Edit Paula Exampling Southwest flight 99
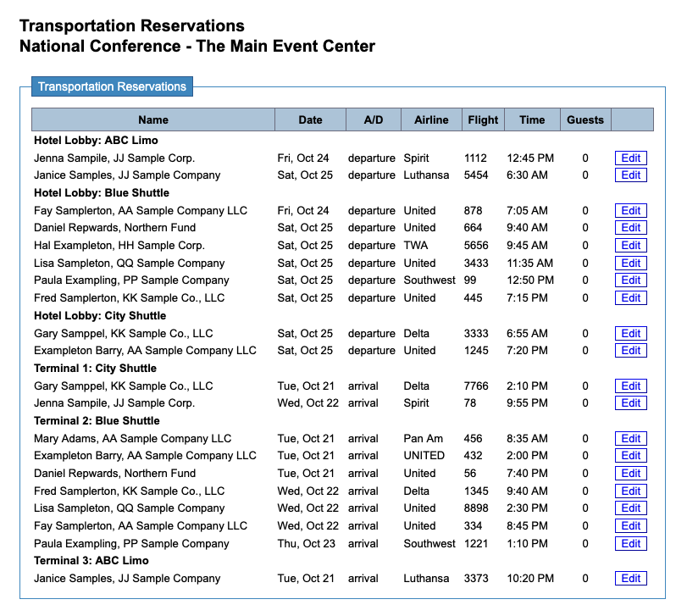This screenshot has height=616, width=687. coord(630,280)
